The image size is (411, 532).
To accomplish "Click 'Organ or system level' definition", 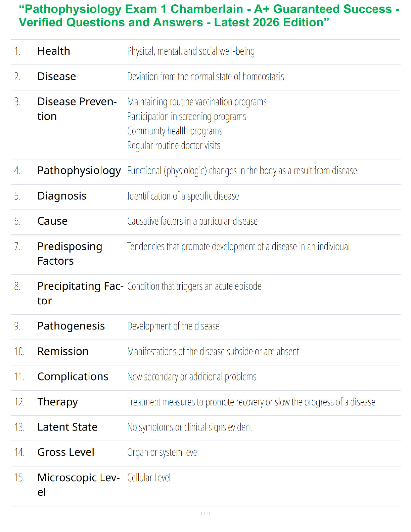I will tap(163, 452).
